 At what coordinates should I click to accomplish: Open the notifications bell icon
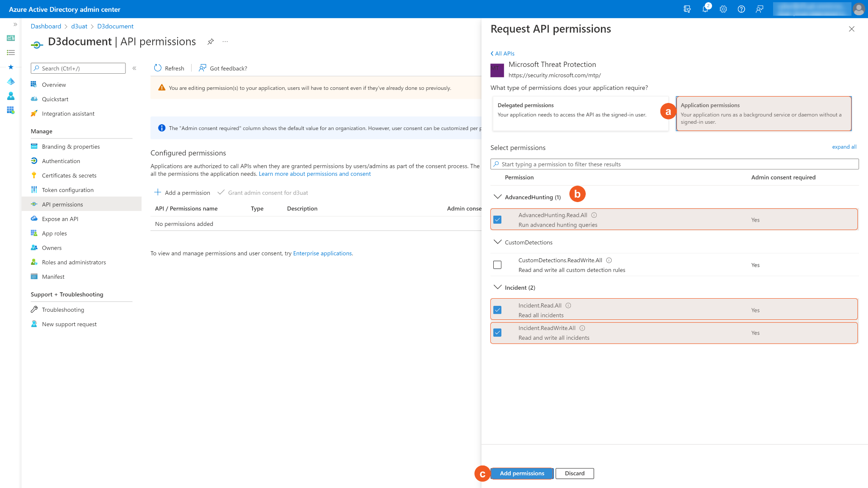[x=705, y=9]
